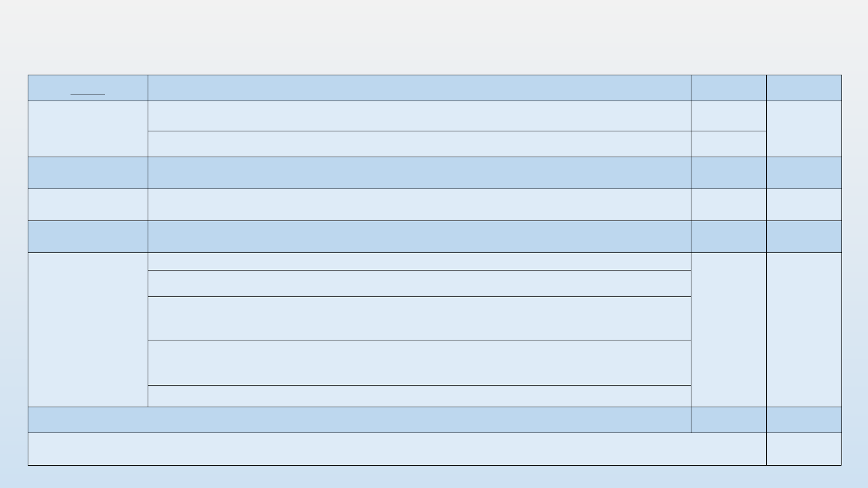Screen dimensions: 868x488
Task: Click wide cell in second dark body row
Action: [419, 237]
